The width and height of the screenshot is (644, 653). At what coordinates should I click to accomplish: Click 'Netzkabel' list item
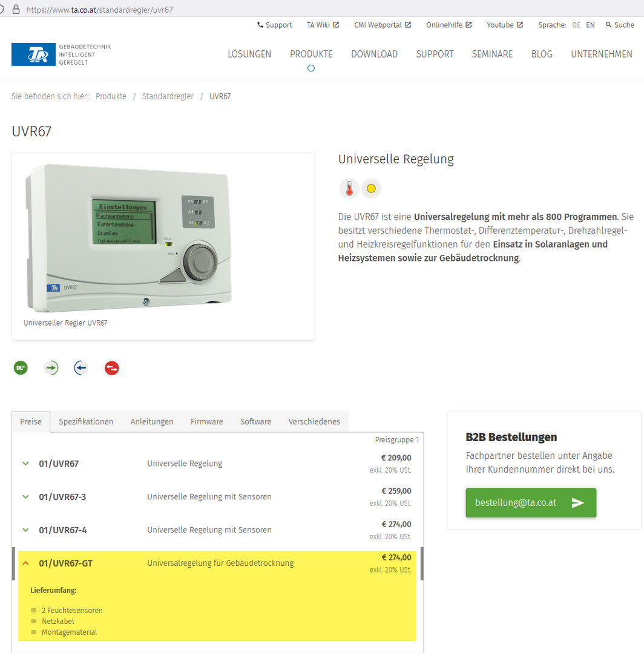(x=58, y=621)
